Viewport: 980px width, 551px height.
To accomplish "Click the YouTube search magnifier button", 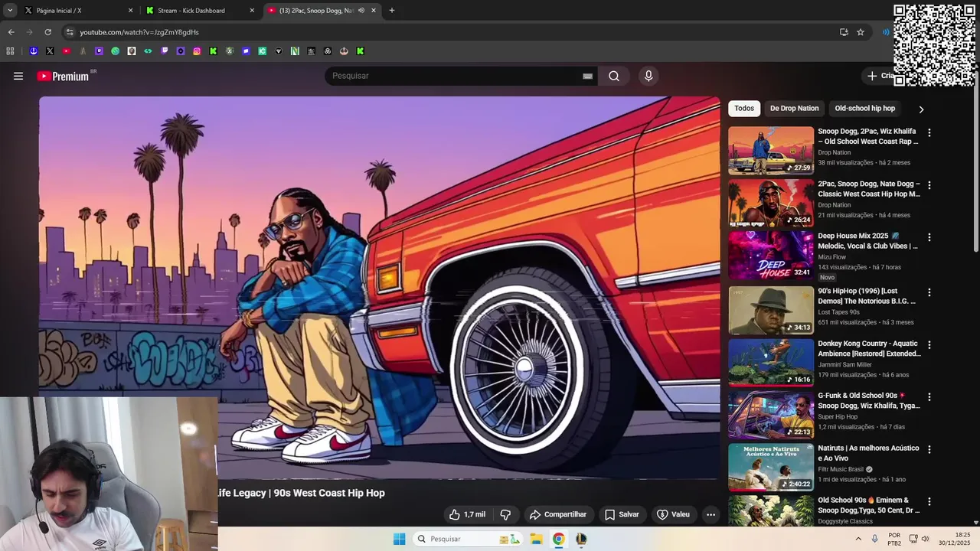I will coord(614,76).
